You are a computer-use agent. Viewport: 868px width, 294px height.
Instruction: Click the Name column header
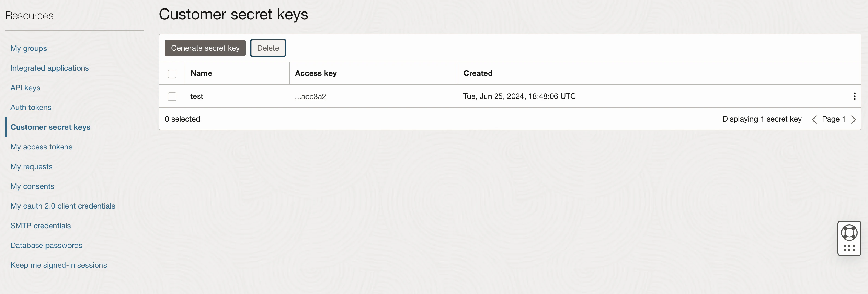pos(201,73)
